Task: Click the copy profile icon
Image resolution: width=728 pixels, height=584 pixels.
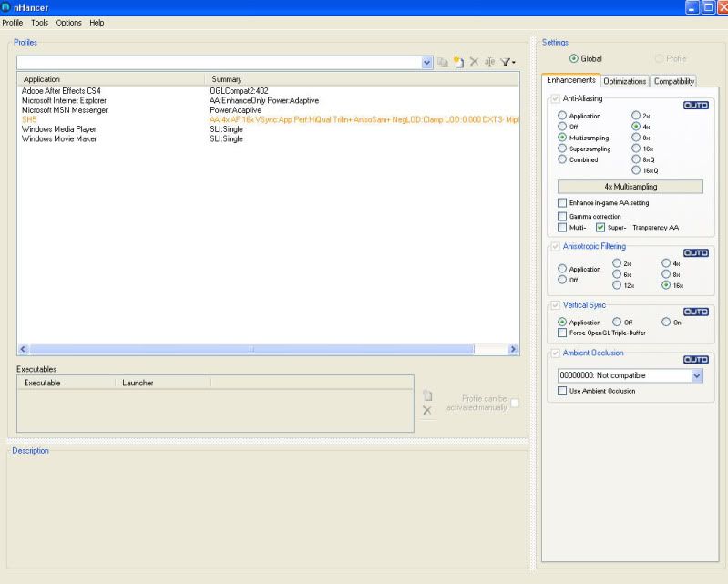Action: [443, 62]
